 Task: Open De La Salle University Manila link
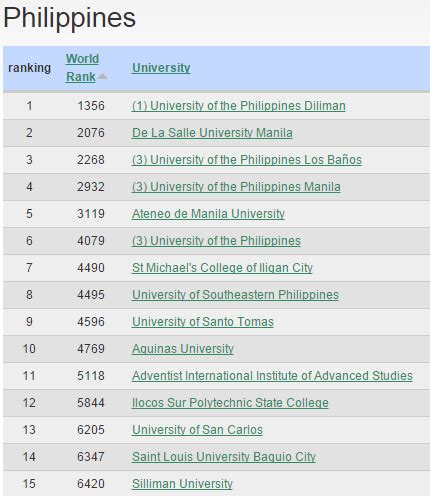coord(212,133)
